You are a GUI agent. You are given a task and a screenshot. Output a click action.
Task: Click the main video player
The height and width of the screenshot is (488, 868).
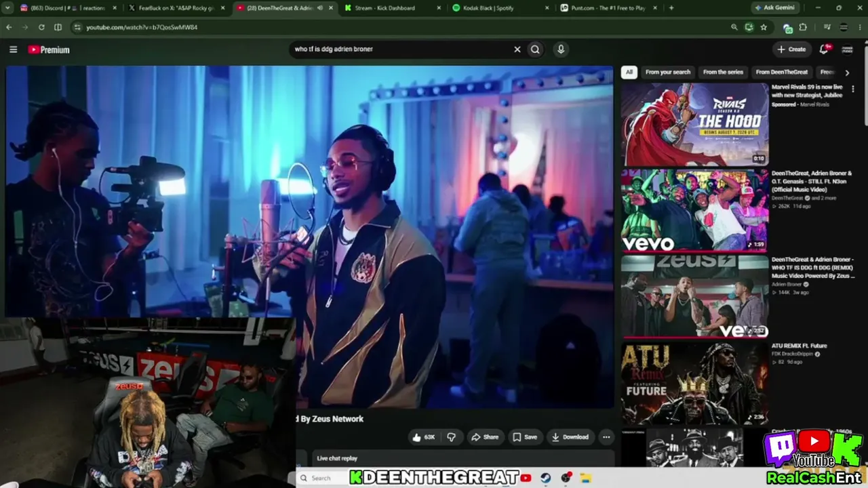309,237
